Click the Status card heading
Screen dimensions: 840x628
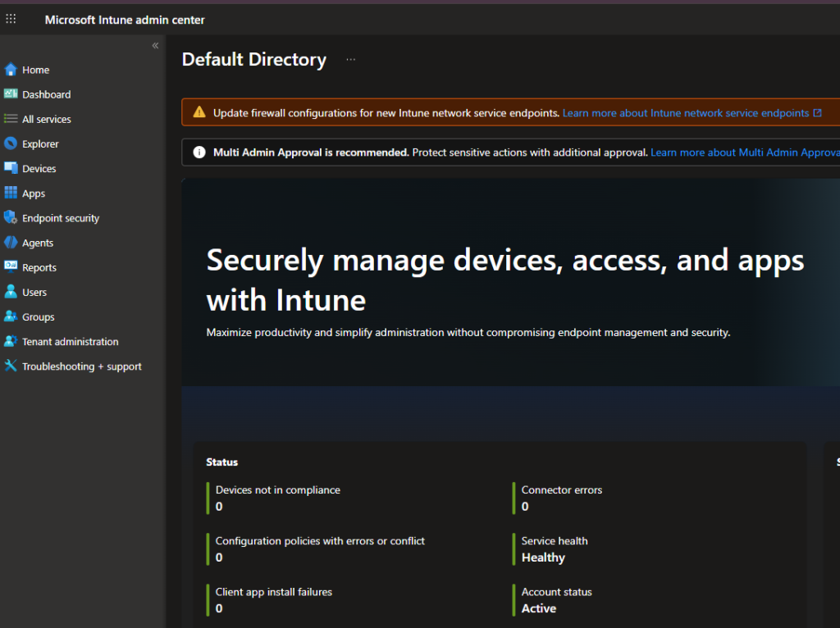pyautogui.click(x=221, y=462)
